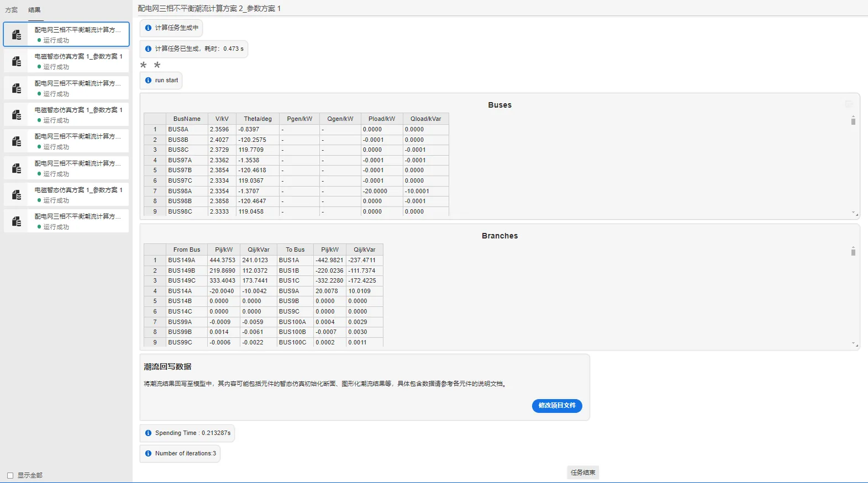
Task: Click the BUS98A cell in the Buses table
Action: click(x=180, y=191)
